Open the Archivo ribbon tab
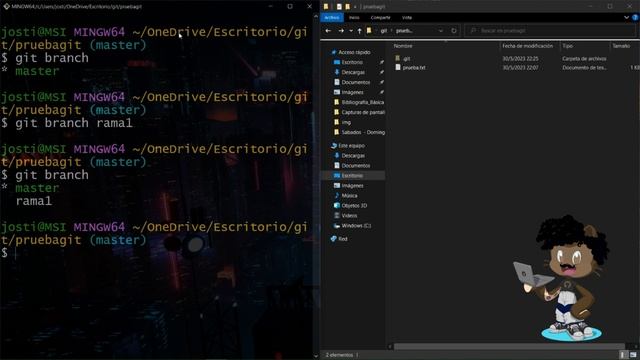This screenshot has width=640, height=360. coord(332,18)
